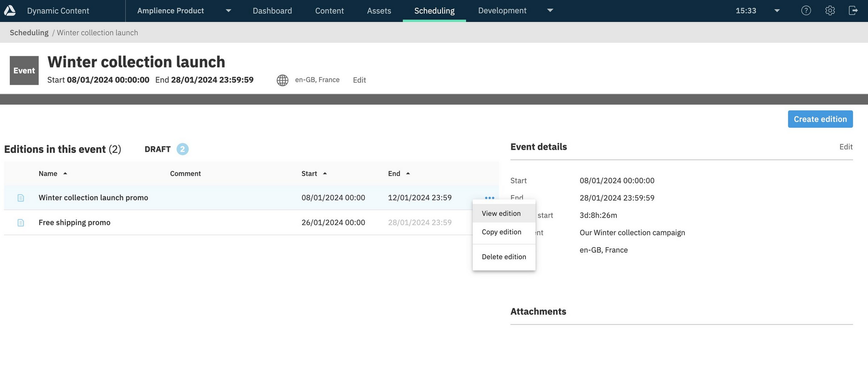Click Edit link next to en-GB, France header
The width and height of the screenshot is (868, 371).
tap(359, 80)
